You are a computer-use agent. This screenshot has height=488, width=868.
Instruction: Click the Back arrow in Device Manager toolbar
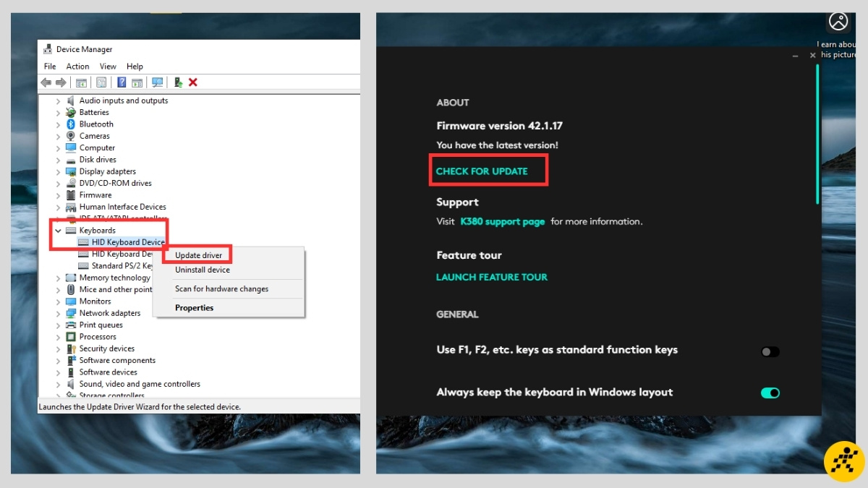click(x=46, y=82)
